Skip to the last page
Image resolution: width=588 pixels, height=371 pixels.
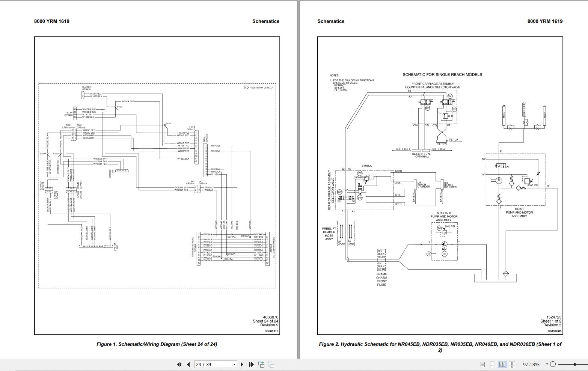(x=251, y=365)
